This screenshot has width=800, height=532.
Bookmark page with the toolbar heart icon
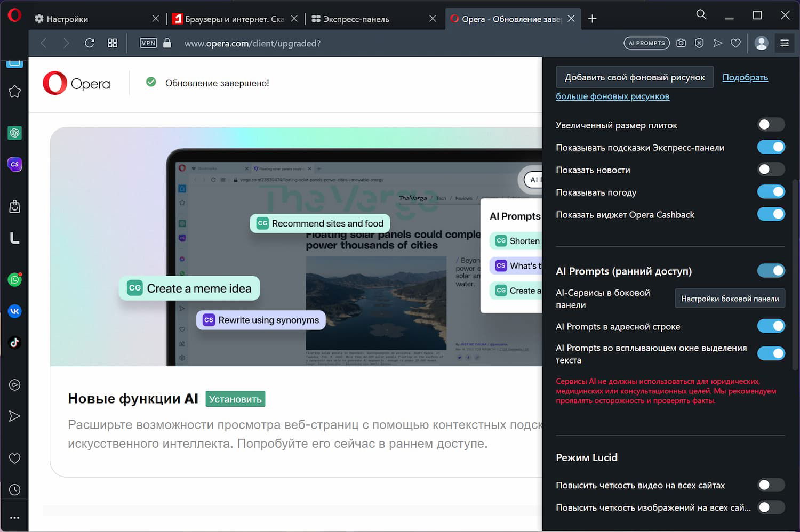[736, 43]
